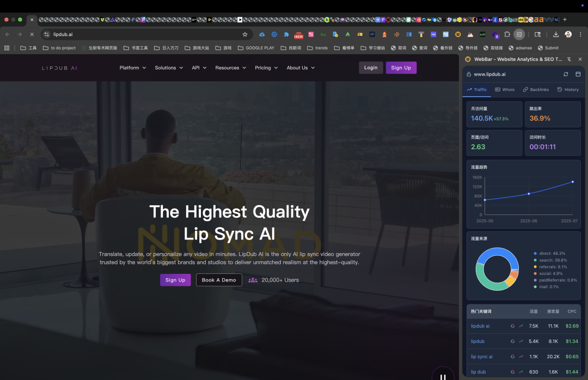The image size is (588, 380).
Task: Open the Backlinks tab
Action: (x=536, y=90)
